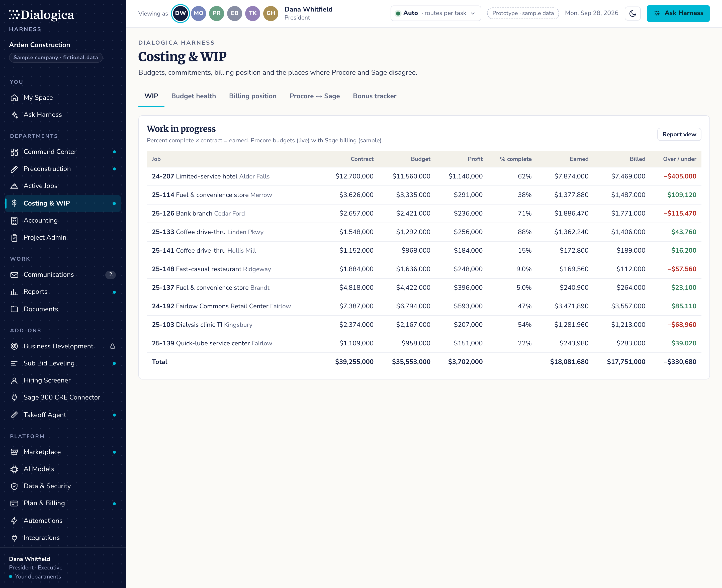Open Project Admin clipboard icon

[14, 238]
